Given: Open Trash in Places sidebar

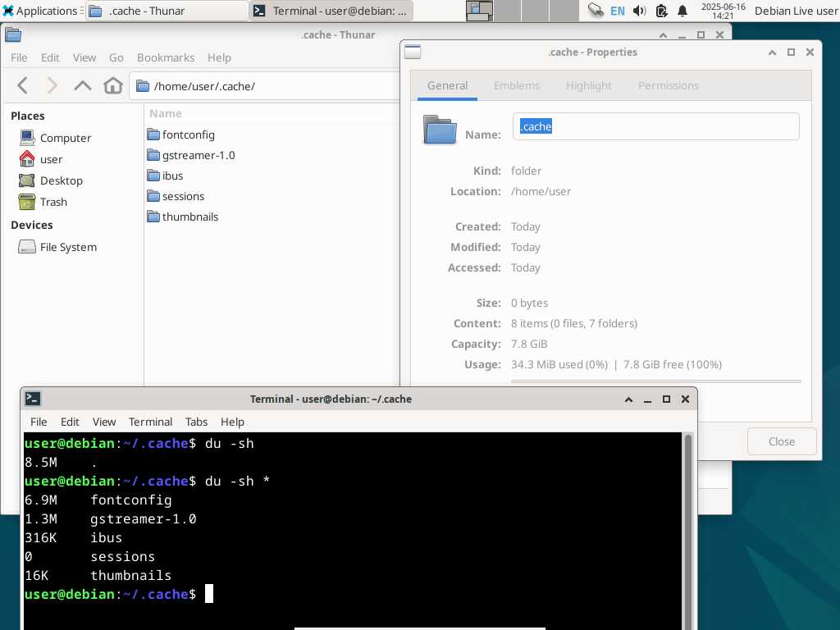Looking at the screenshot, I should coord(53,202).
